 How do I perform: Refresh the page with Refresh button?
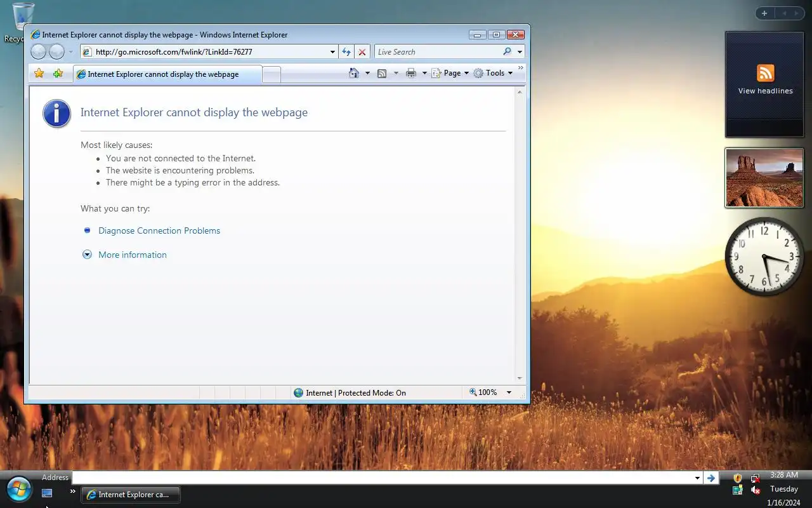[x=346, y=52]
